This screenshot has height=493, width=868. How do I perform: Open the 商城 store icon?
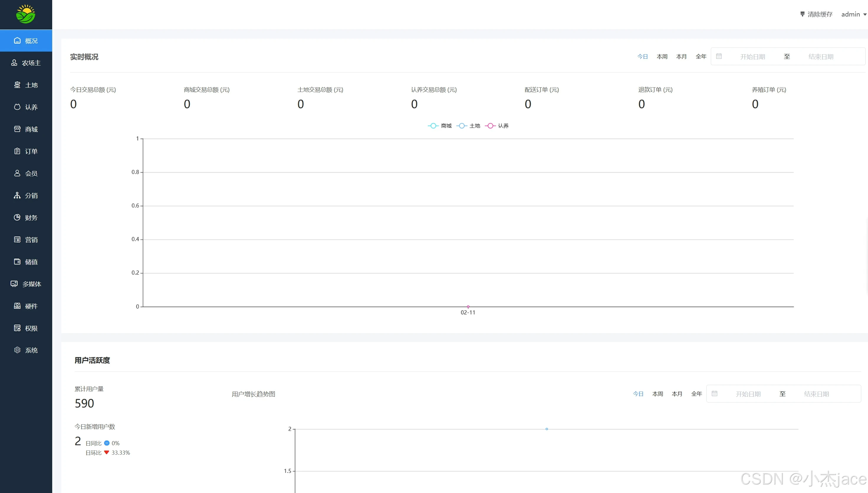pos(17,129)
